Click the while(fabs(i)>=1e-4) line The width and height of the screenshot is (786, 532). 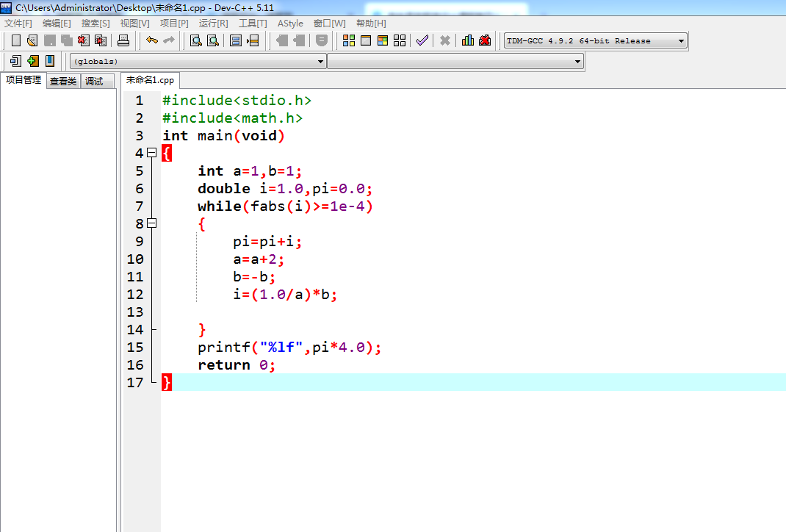coord(285,206)
